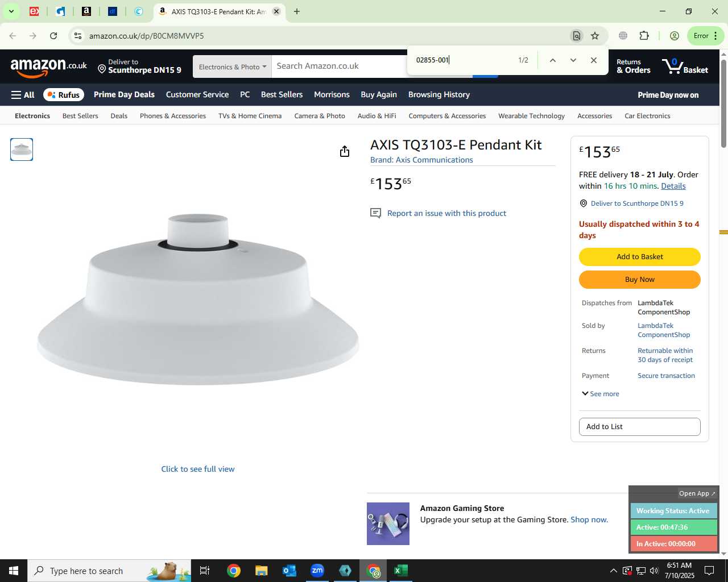Select the product thumbnail image
The height and width of the screenshot is (582, 728).
[x=22, y=149]
